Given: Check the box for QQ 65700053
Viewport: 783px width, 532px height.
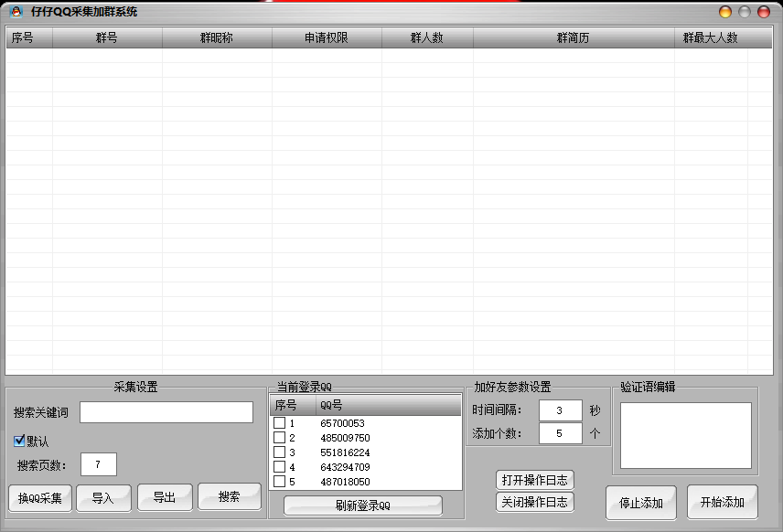Looking at the screenshot, I should pyautogui.click(x=280, y=422).
